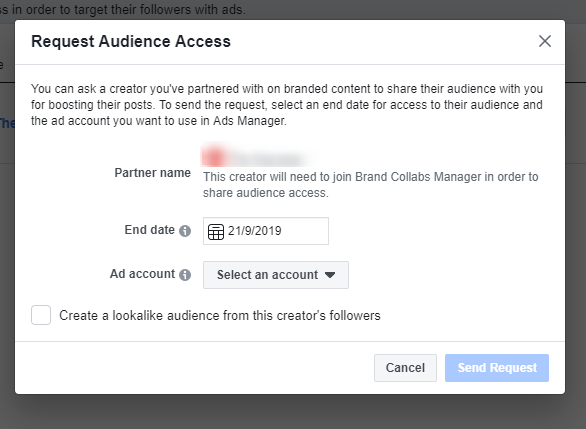Click the Brand Collabs Manager notice text
The image size is (586, 429).
point(370,185)
